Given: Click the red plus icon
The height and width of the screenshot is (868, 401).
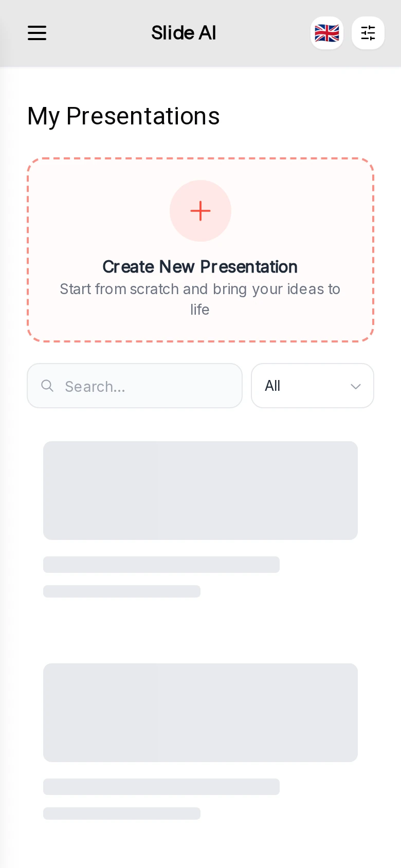Looking at the screenshot, I should point(200,211).
